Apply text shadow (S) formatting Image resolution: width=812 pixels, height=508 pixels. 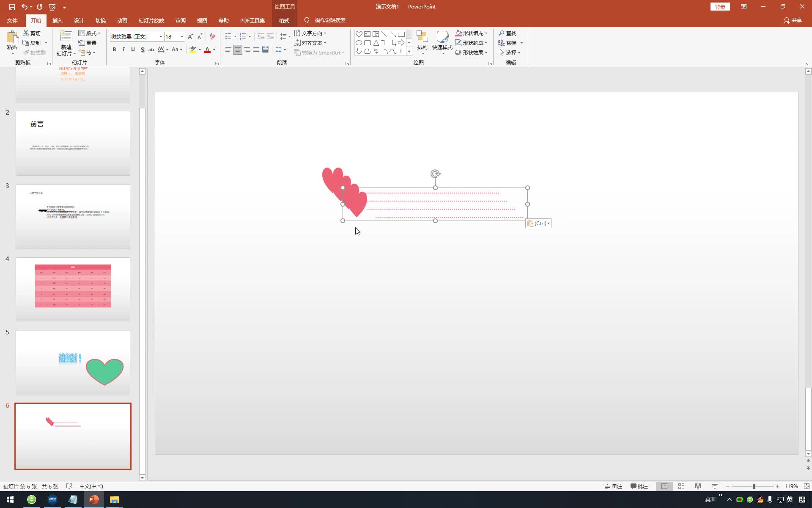point(143,50)
